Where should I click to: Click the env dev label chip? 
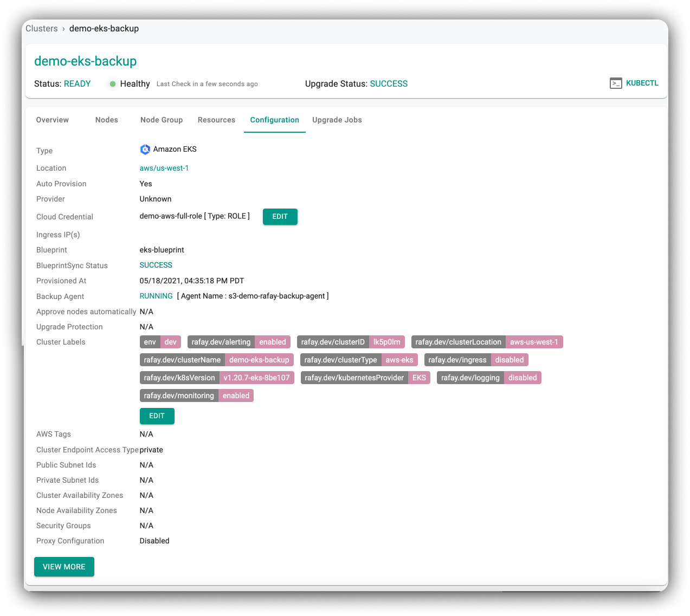pos(160,342)
